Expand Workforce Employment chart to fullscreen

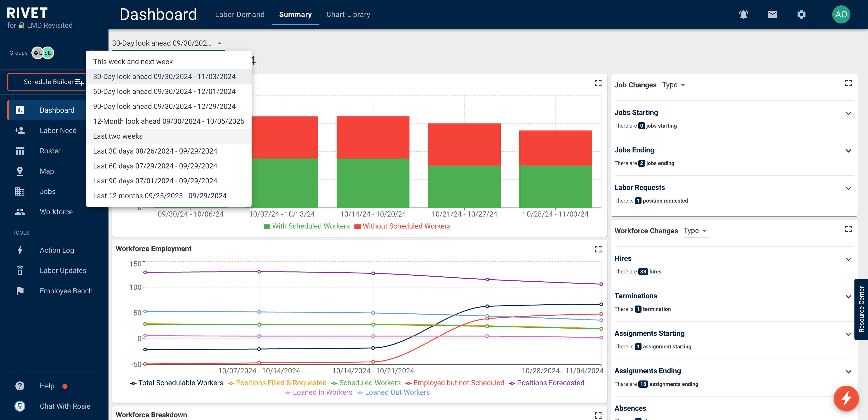coord(598,249)
